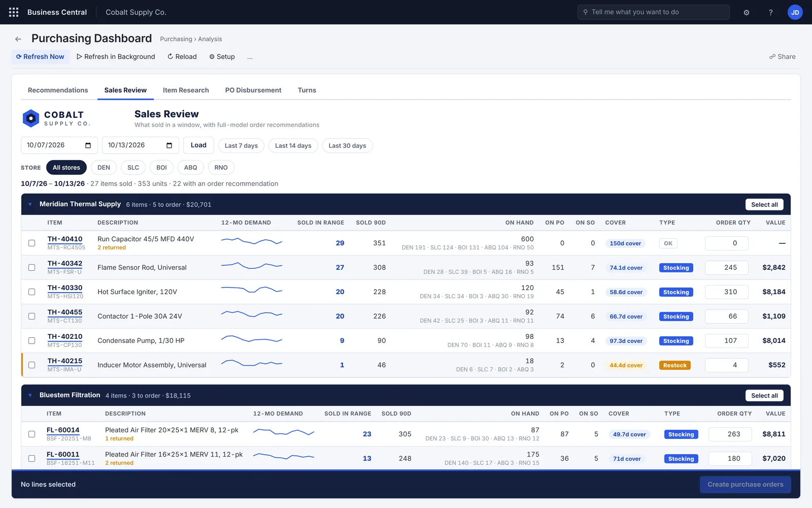The image size is (812, 508).
Task: Edit order qty 310 for Hot Surface Igniter
Action: [x=726, y=292]
